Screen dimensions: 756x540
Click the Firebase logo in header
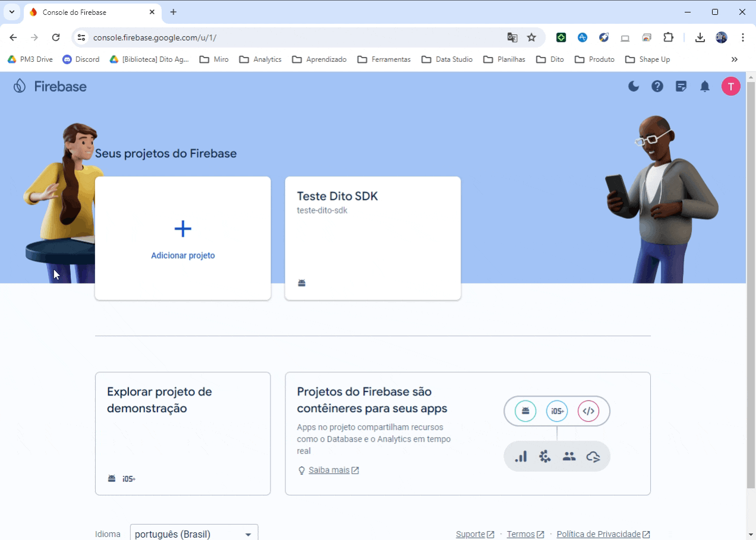[50, 86]
